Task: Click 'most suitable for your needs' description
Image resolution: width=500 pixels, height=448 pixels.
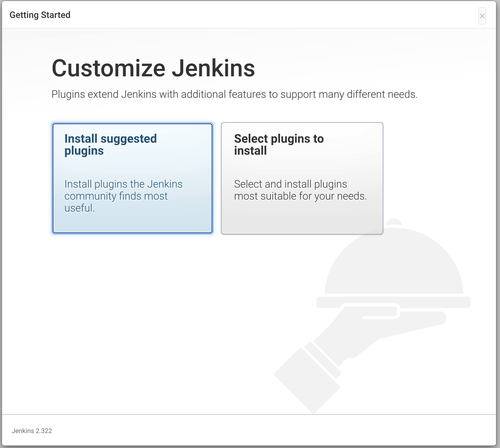Action: coord(300,196)
